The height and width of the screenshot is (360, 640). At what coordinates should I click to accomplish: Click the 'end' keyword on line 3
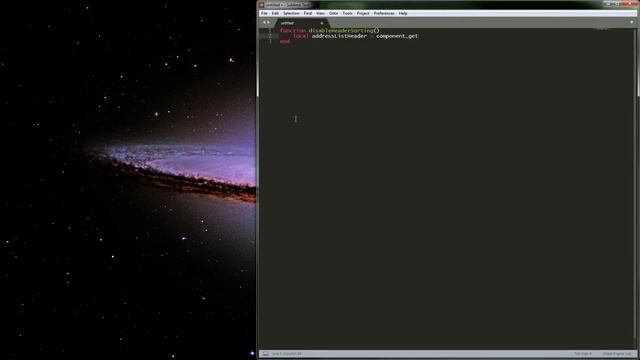[285, 41]
